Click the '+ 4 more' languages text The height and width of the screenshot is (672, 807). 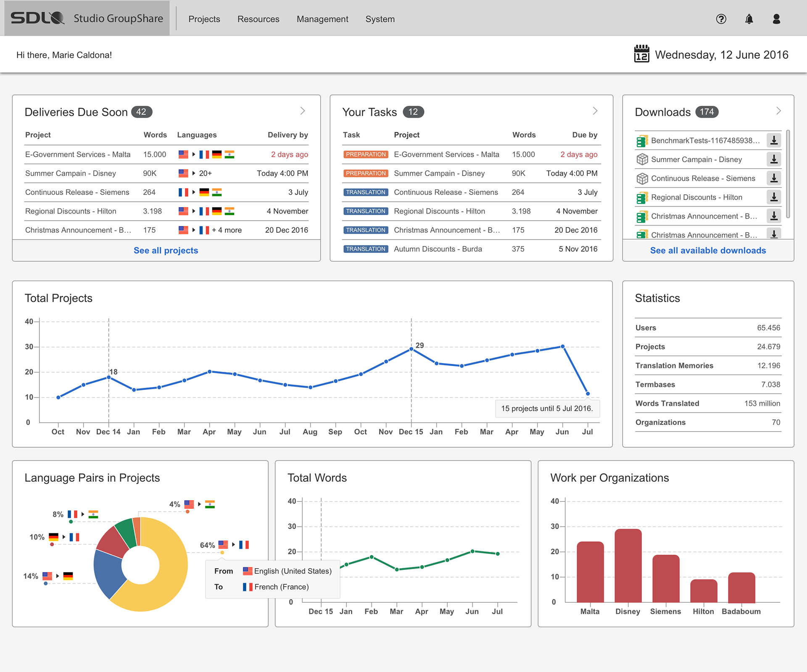click(x=227, y=230)
